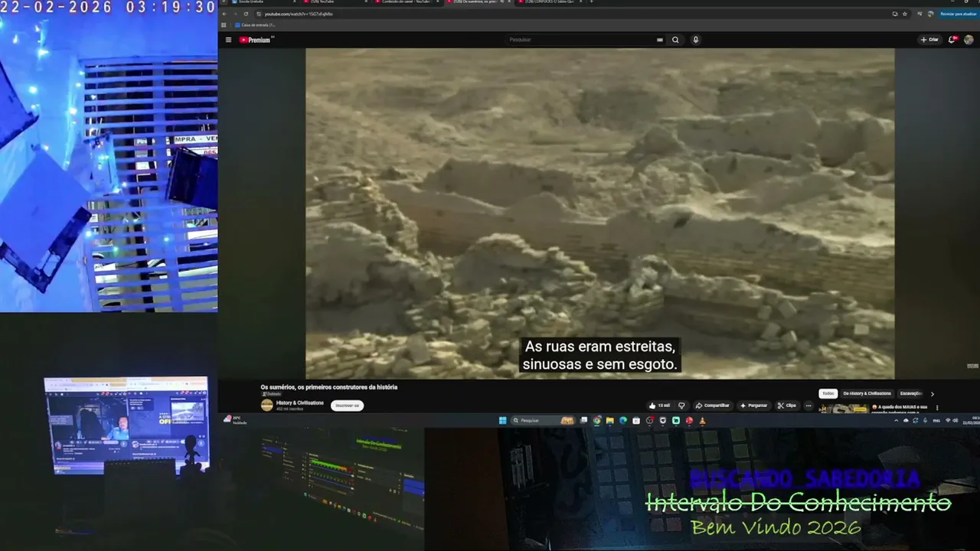Viewport: 980px width, 551px height.
Task: Open VLC media player from taskbar
Action: [x=702, y=420]
